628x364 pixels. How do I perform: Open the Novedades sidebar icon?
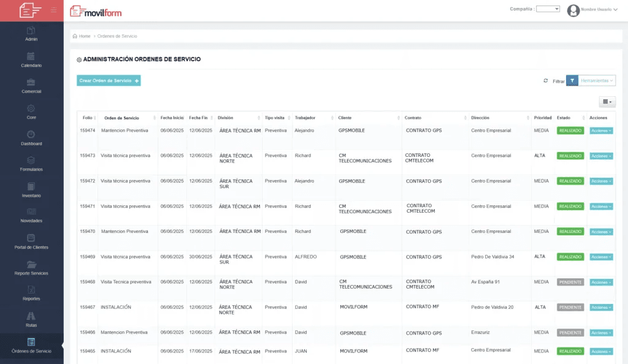click(31, 211)
